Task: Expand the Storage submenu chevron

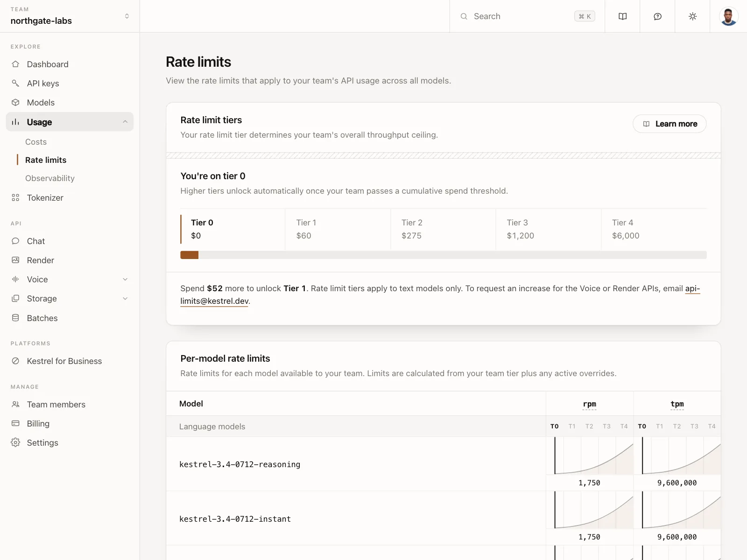Action: tap(125, 298)
